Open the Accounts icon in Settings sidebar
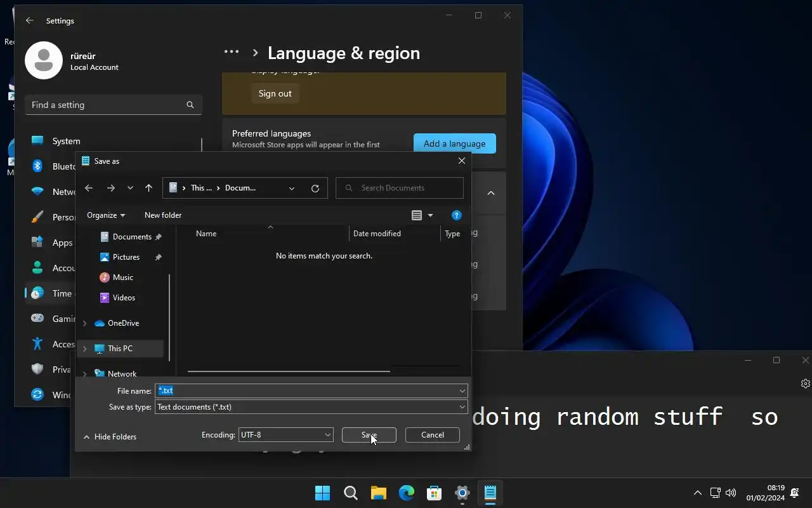The height and width of the screenshot is (508, 812). coord(37,268)
